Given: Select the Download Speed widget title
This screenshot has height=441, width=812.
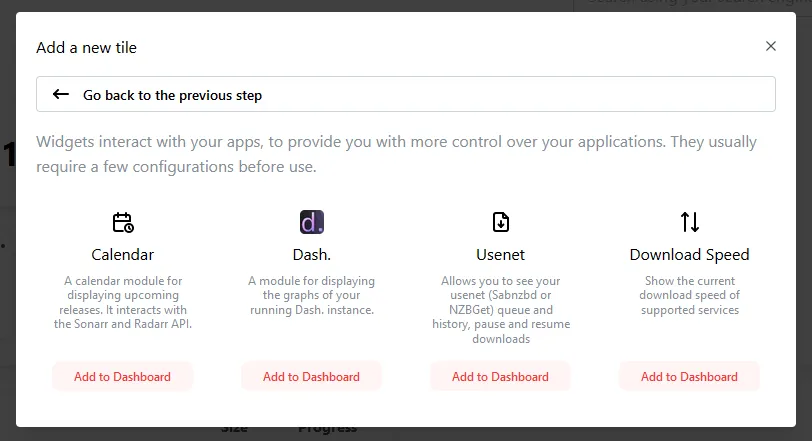Looking at the screenshot, I should point(689,254).
